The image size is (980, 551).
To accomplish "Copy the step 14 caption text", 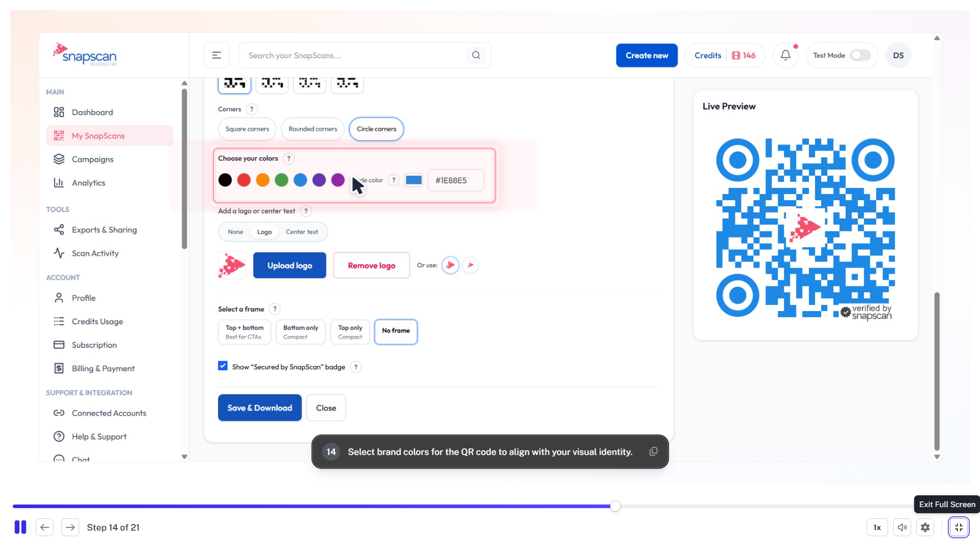I will pos(653,451).
